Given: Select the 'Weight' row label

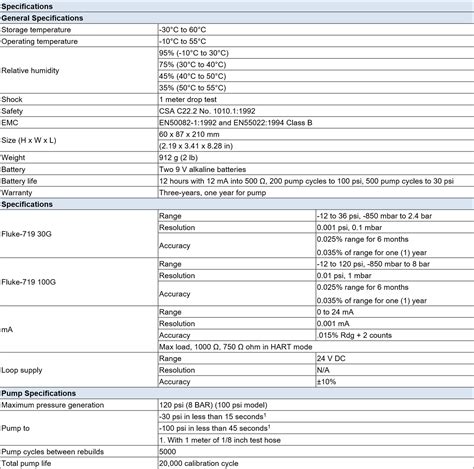Looking at the screenshot, I should click(x=13, y=158).
